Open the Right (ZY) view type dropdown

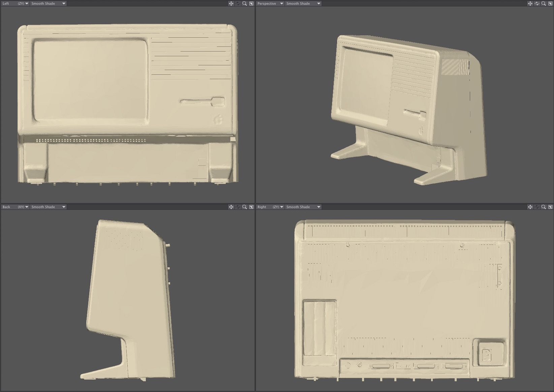click(x=270, y=207)
